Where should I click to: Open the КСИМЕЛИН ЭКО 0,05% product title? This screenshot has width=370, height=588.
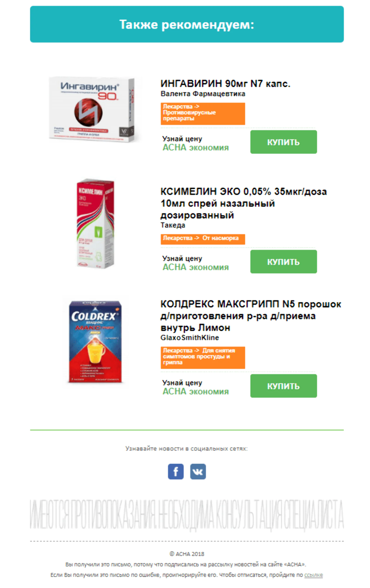(x=243, y=203)
